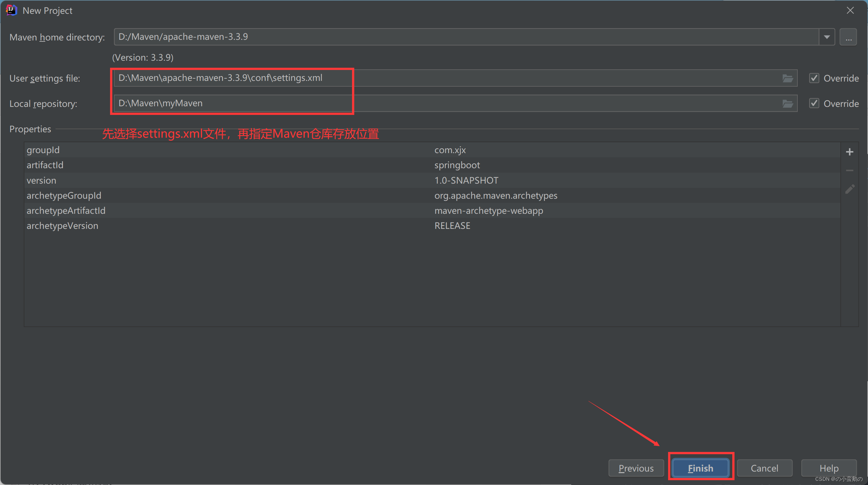
Task: Open folder browser for Local repository
Action: tap(787, 103)
